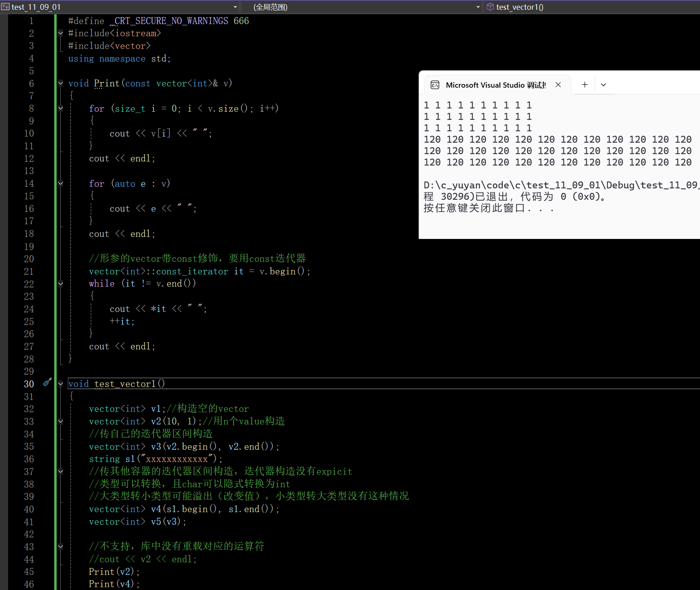Collapse the comment block at line 43
700x590 pixels.
pyautogui.click(x=61, y=546)
